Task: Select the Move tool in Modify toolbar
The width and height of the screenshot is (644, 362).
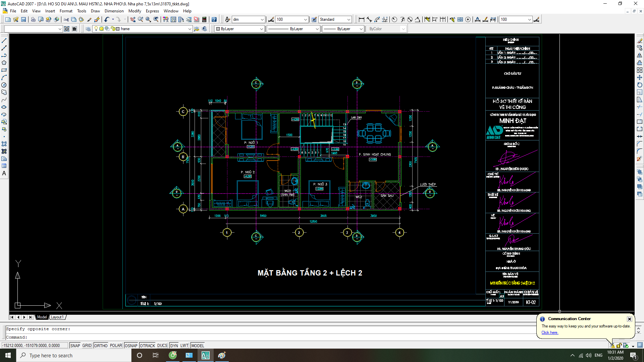Action: tap(640, 77)
